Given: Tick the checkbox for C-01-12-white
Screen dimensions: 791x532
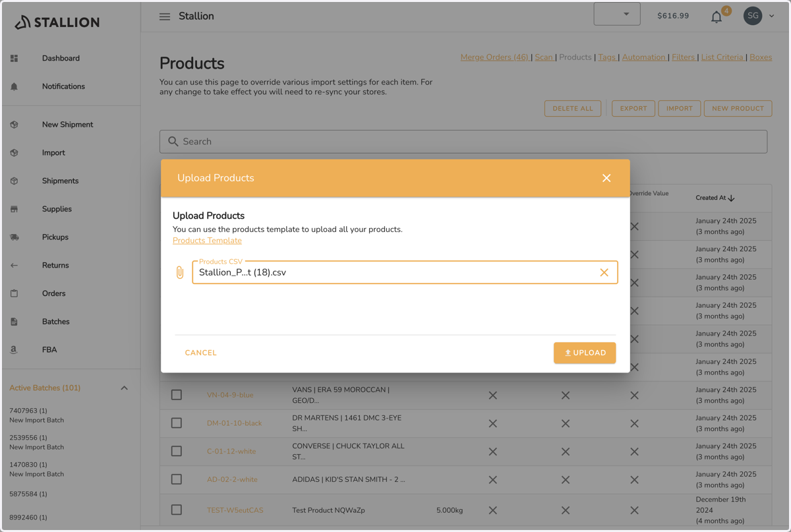Looking at the screenshot, I should click(x=177, y=452).
